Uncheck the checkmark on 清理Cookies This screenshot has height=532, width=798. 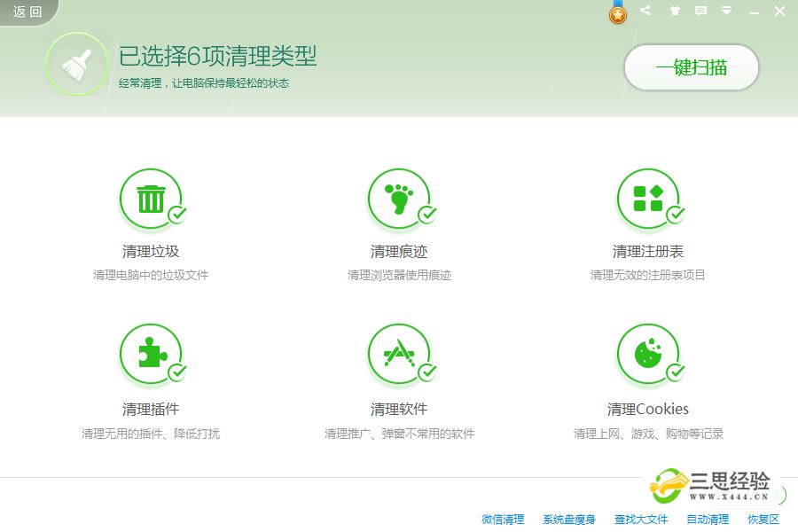tap(676, 372)
